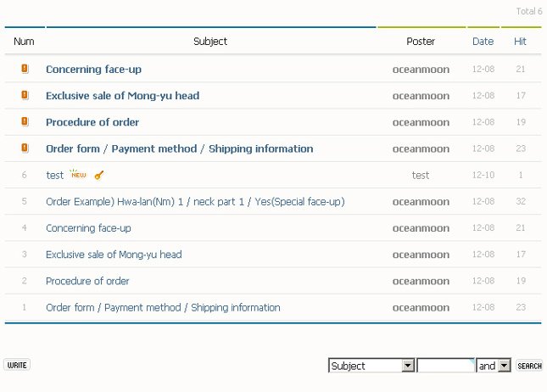
Task: Click the NEW badge next to test post
Action: 79,175
